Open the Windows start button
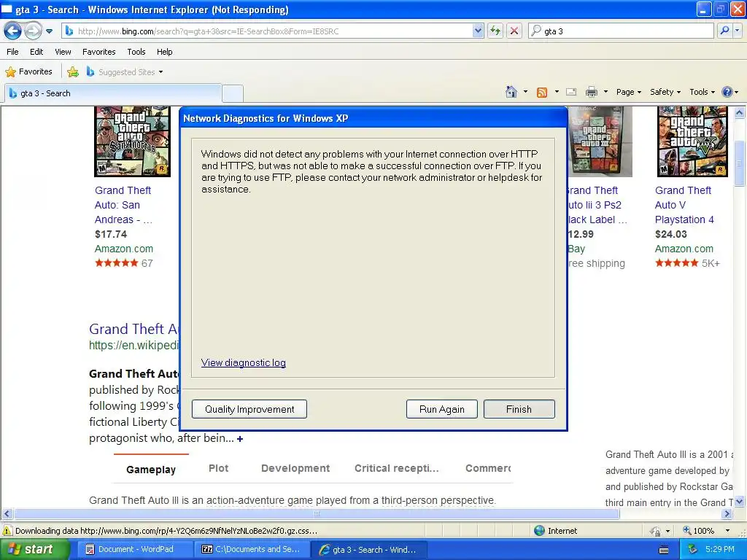The height and width of the screenshot is (560, 747). 34,549
